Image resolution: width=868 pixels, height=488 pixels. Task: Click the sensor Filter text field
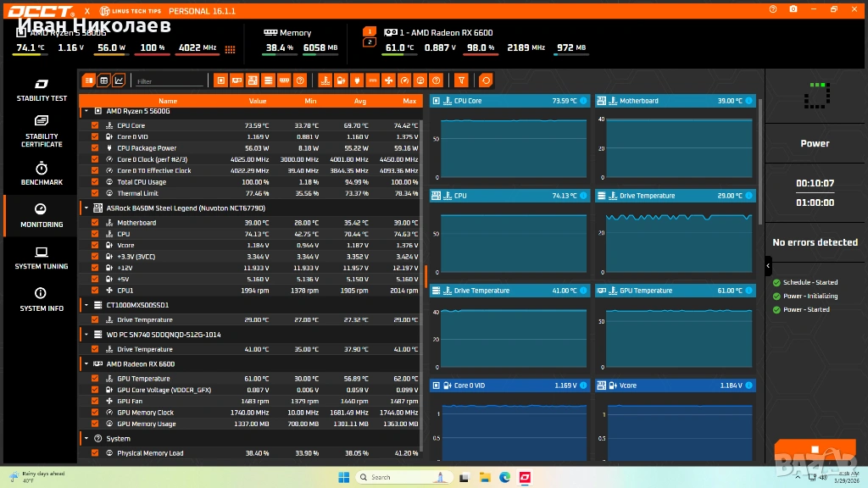[170, 81]
